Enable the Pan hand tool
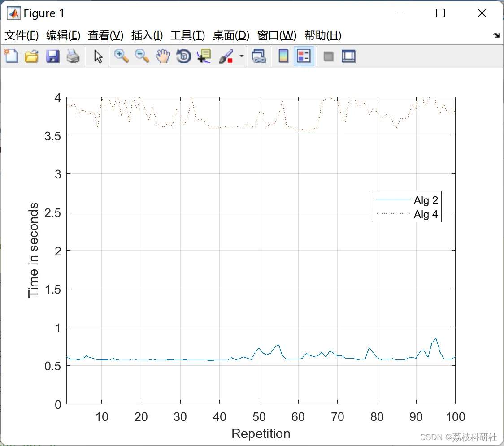504x446 pixels. [163, 56]
